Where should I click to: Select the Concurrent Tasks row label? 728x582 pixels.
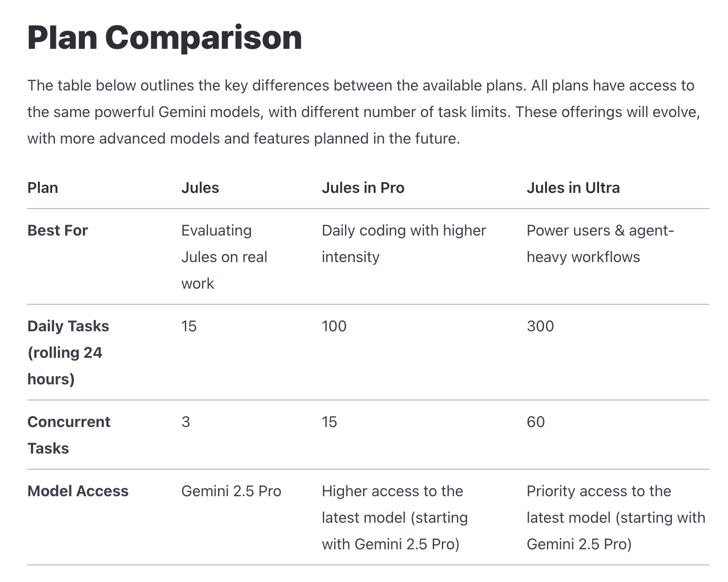[68, 435]
